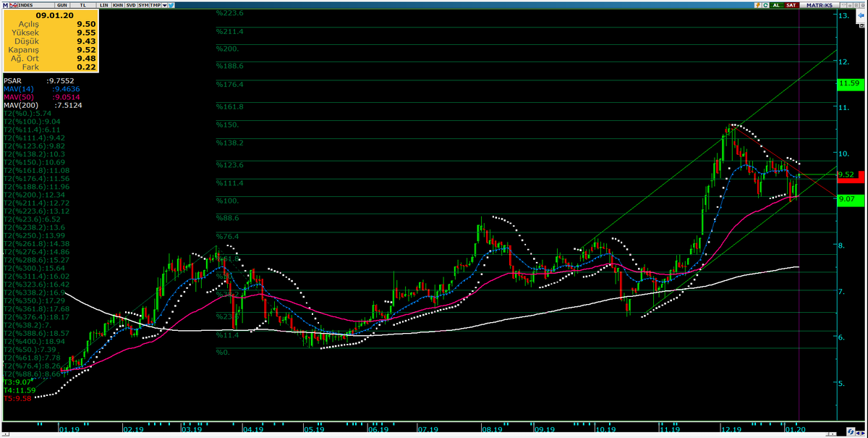
Task: Click the Kapanış 9.52 row
Action: [x=51, y=50]
